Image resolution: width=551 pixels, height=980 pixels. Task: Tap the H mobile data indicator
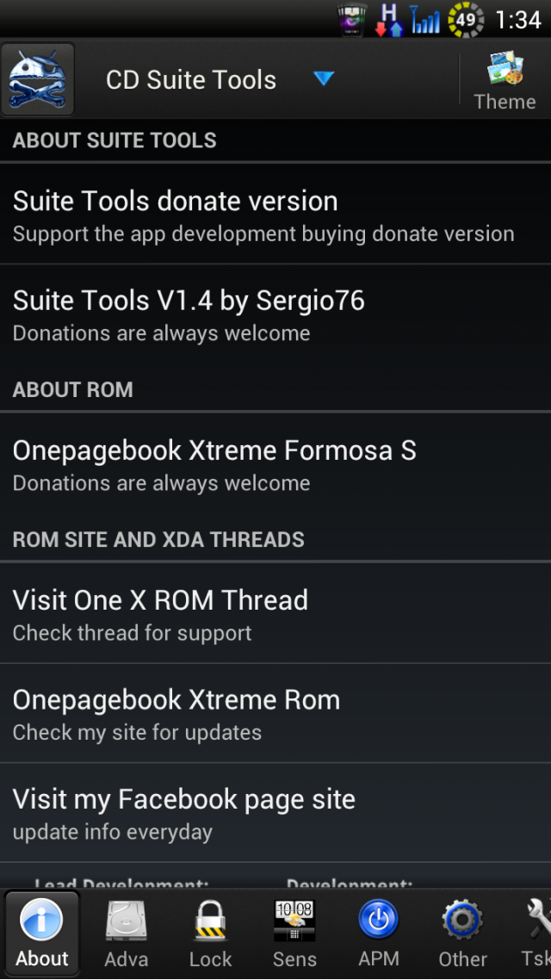click(388, 19)
